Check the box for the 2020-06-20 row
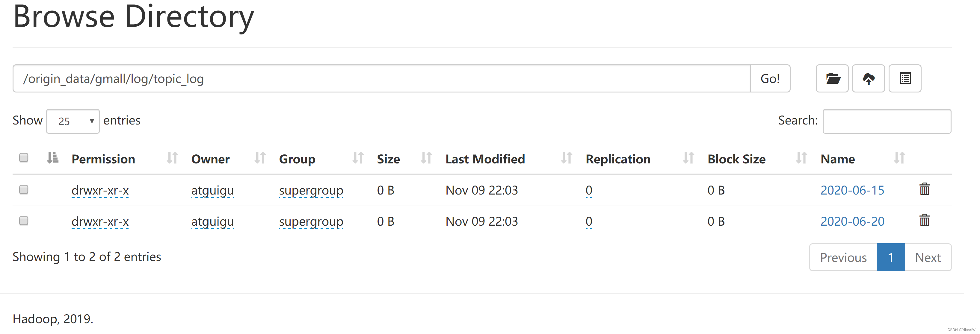The image size is (980, 334). point(24,221)
